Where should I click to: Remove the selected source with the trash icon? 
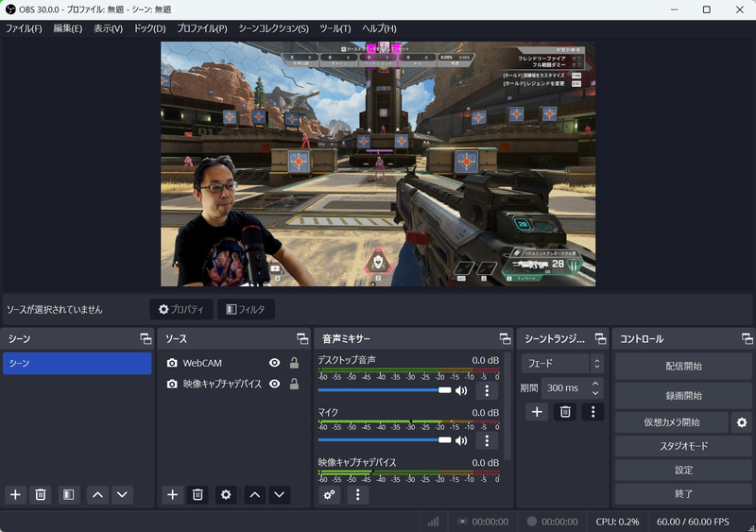(198, 494)
